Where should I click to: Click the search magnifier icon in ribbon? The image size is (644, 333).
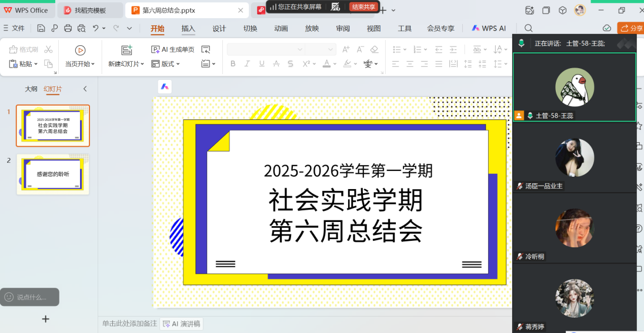coord(529,28)
